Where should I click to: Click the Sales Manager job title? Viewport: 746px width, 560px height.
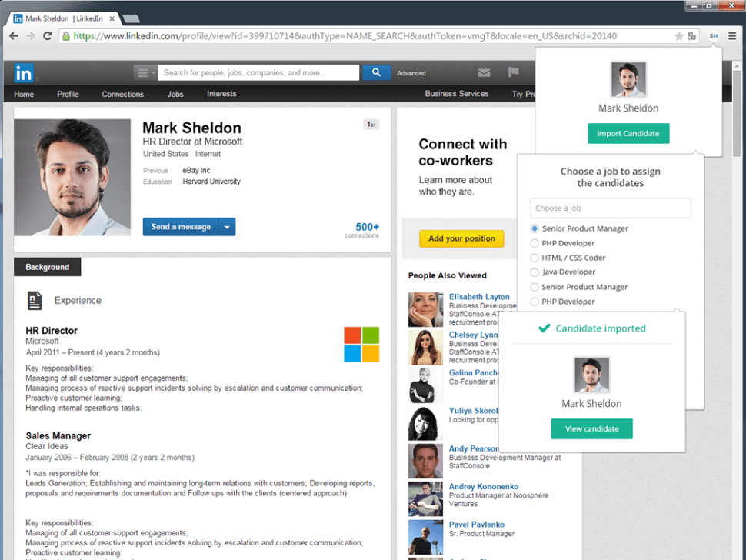(x=58, y=436)
